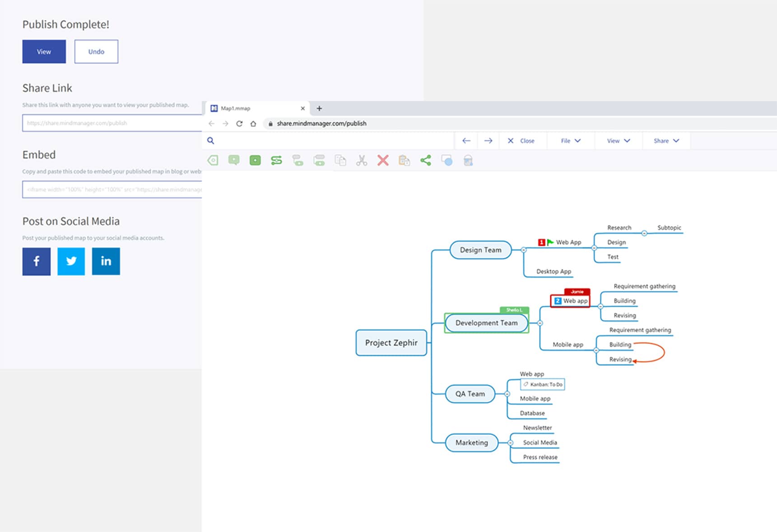Viewport: 777px width, 532px height.
Task: Select the Project Zephir central topic
Action: tap(391, 343)
